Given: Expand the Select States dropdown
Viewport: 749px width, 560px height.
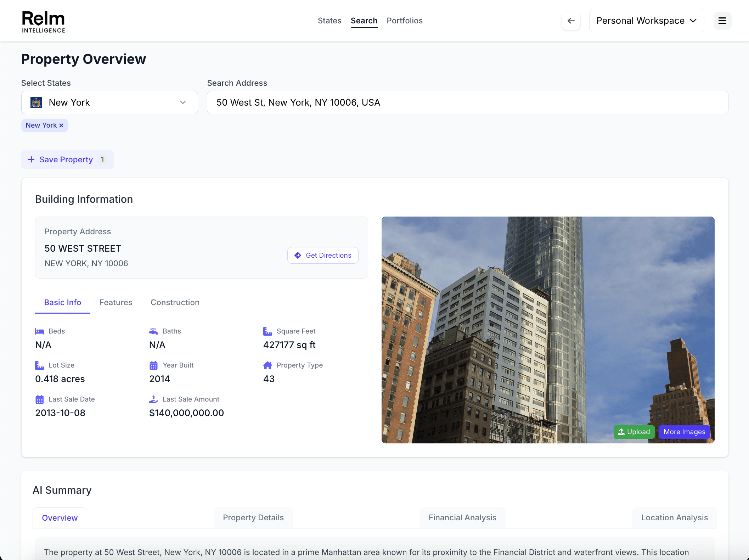Looking at the screenshot, I should pyautogui.click(x=182, y=102).
